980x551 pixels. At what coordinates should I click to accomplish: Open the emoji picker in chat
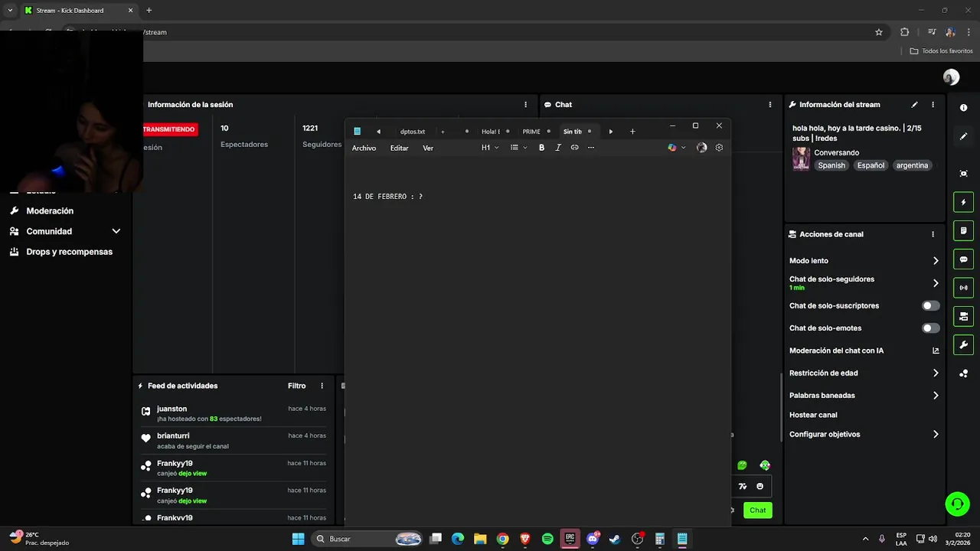click(x=759, y=486)
